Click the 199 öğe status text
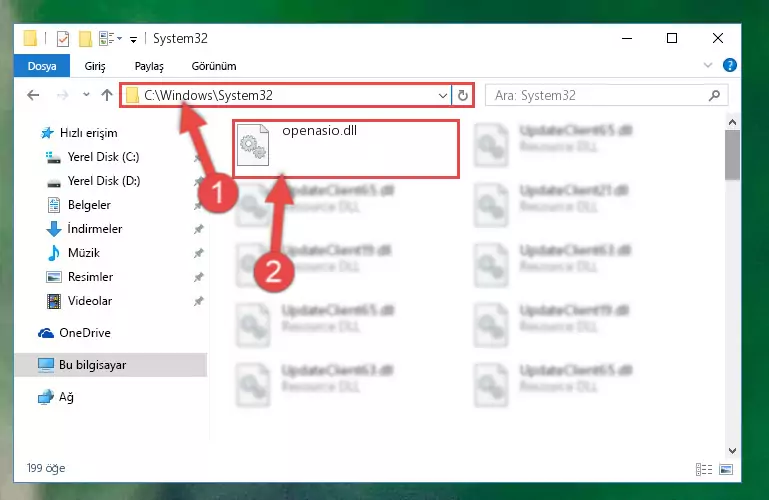The image size is (769, 500). point(46,468)
